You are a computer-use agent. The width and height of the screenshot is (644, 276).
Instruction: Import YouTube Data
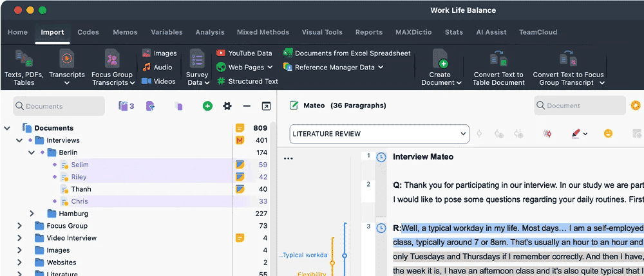point(244,53)
